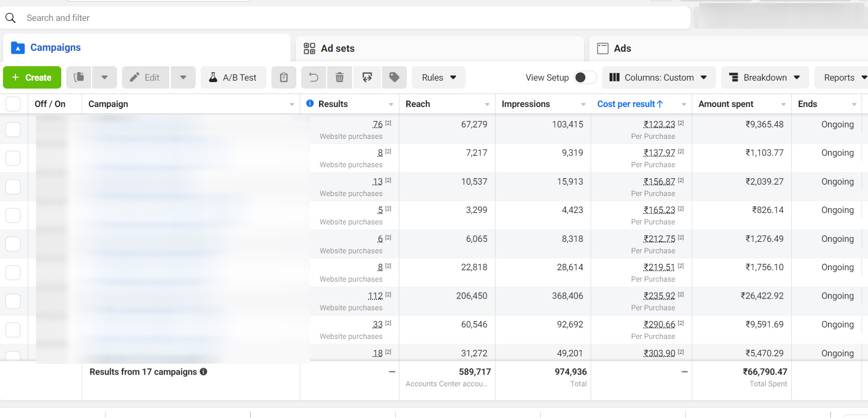The width and height of the screenshot is (868, 418).
Task: Check the row with ₹1,756.10 spent
Action: 13,273
